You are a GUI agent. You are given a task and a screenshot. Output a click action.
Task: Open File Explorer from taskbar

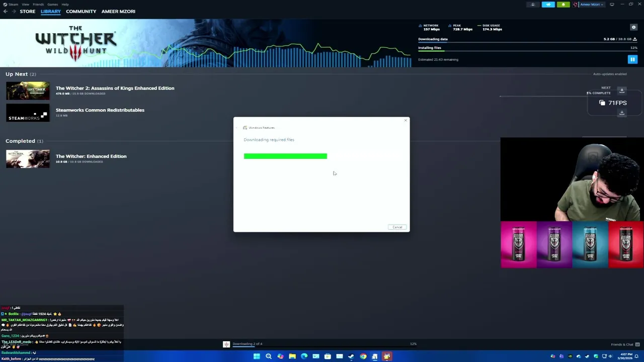pyautogui.click(x=292, y=356)
